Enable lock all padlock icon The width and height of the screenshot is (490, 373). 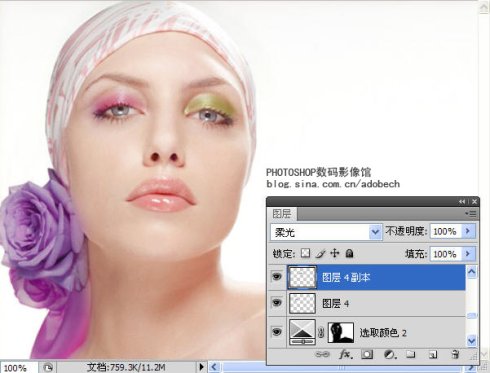tap(349, 254)
